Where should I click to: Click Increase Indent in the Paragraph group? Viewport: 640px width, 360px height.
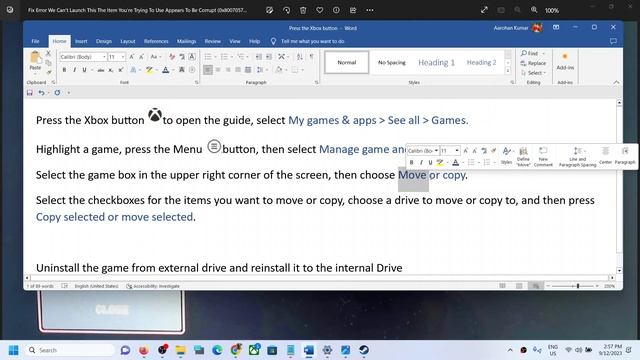point(269,57)
